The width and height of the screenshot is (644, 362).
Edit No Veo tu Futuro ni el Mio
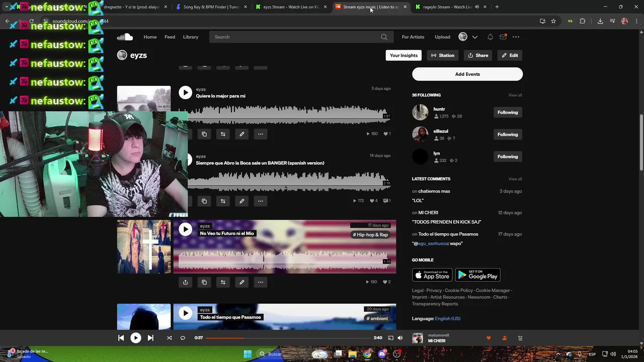tap(242, 282)
